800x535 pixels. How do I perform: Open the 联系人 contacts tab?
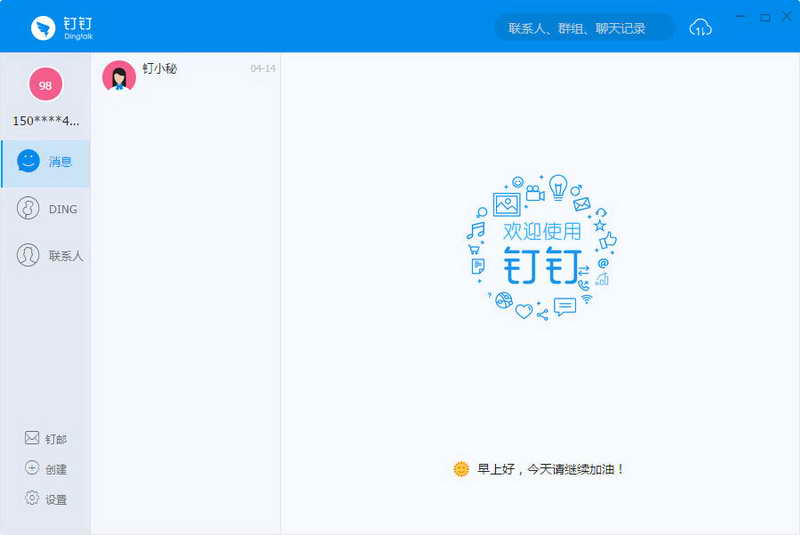click(45, 254)
